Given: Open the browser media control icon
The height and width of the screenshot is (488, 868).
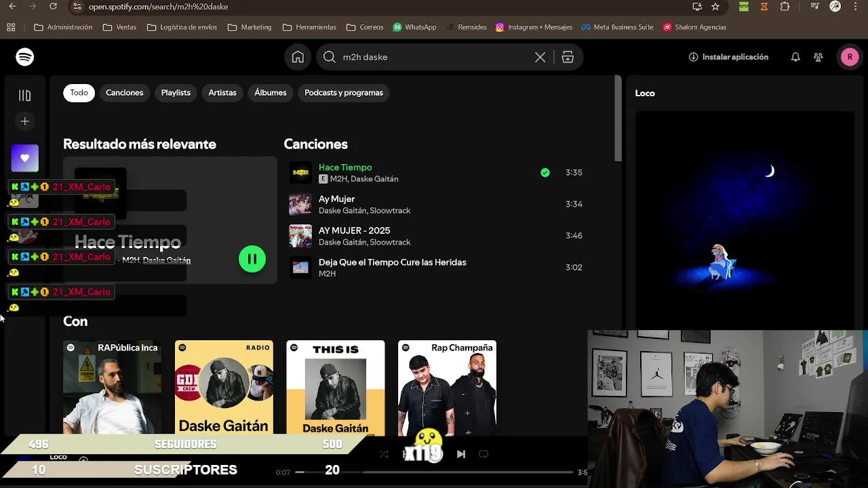Looking at the screenshot, I should pos(815,6).
